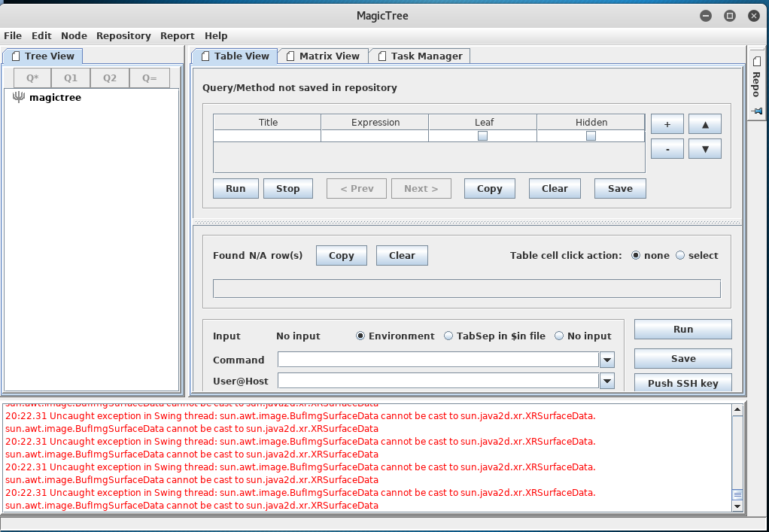This screenshot has height=532, width=769.
Task: Move query row down with arrow
Action: (705, 148)
